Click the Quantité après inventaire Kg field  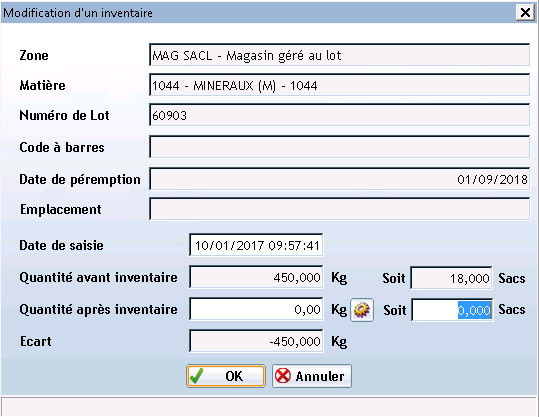click(x=256, y=309)
